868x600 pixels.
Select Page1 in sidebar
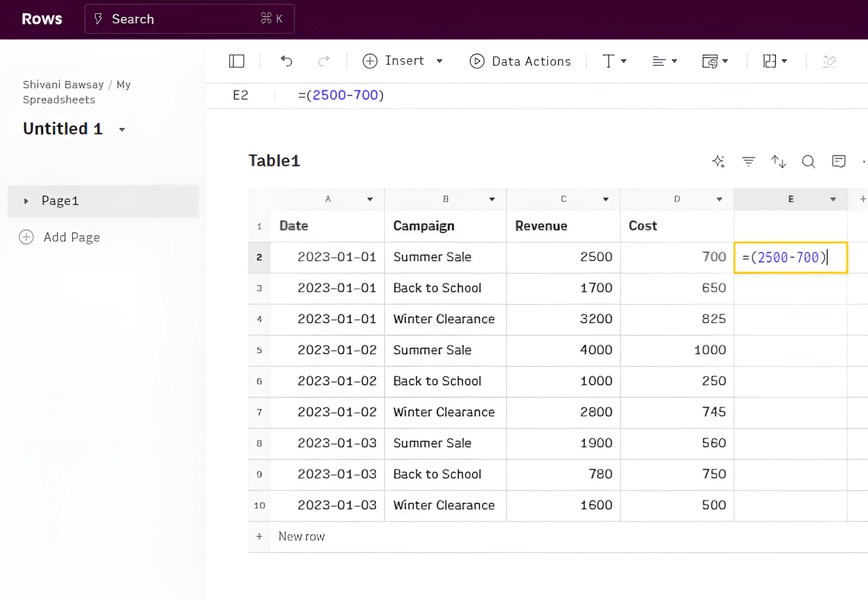[x=103, y=201]
